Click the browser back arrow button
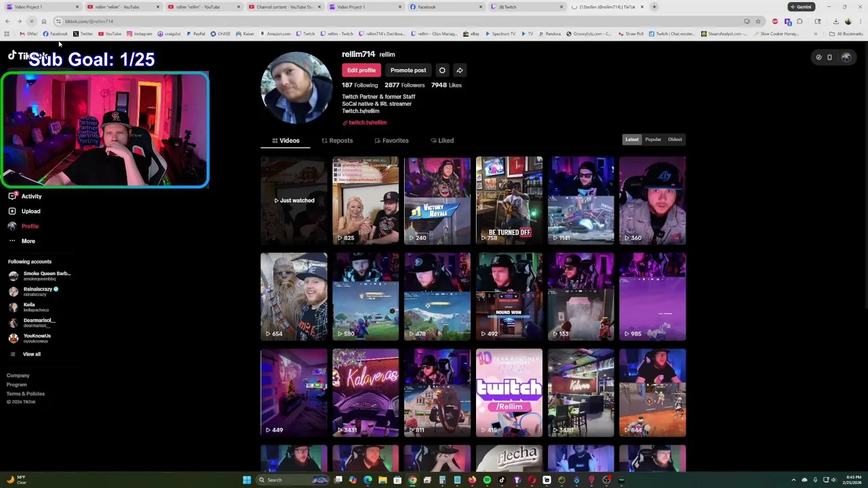The width and height of the screenshot is (868, 488). coord(7,21)
